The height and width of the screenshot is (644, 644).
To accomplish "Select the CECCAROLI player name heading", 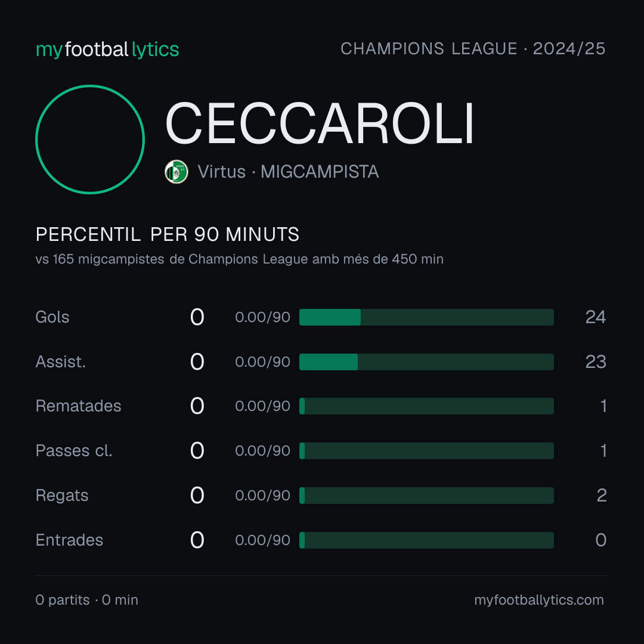I will pos(320,123).
